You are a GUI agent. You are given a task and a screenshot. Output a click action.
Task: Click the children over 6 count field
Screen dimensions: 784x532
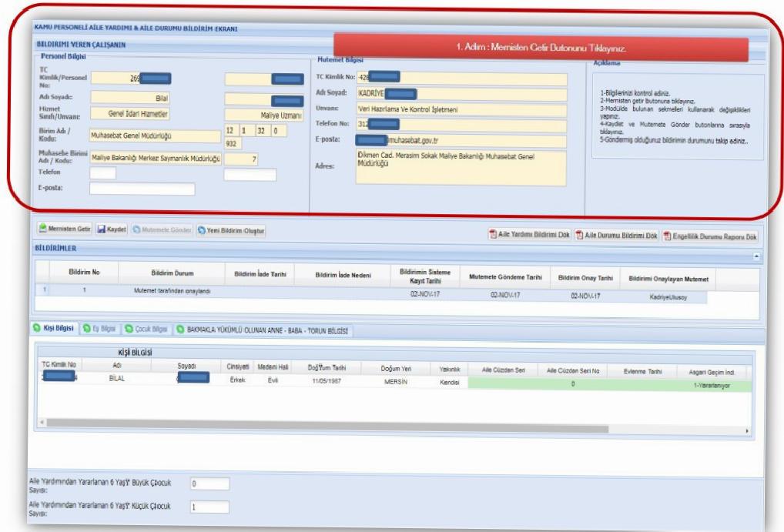click(x=209, y=483)
